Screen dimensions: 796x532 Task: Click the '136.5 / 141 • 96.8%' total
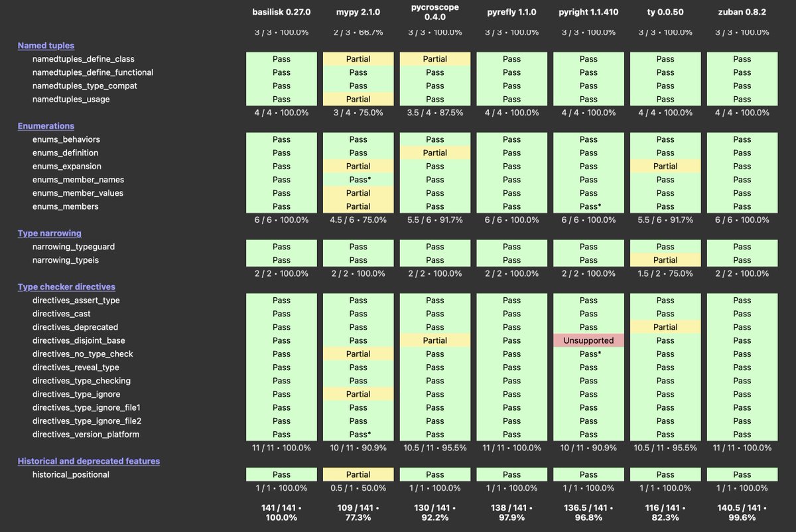[588, 512]
